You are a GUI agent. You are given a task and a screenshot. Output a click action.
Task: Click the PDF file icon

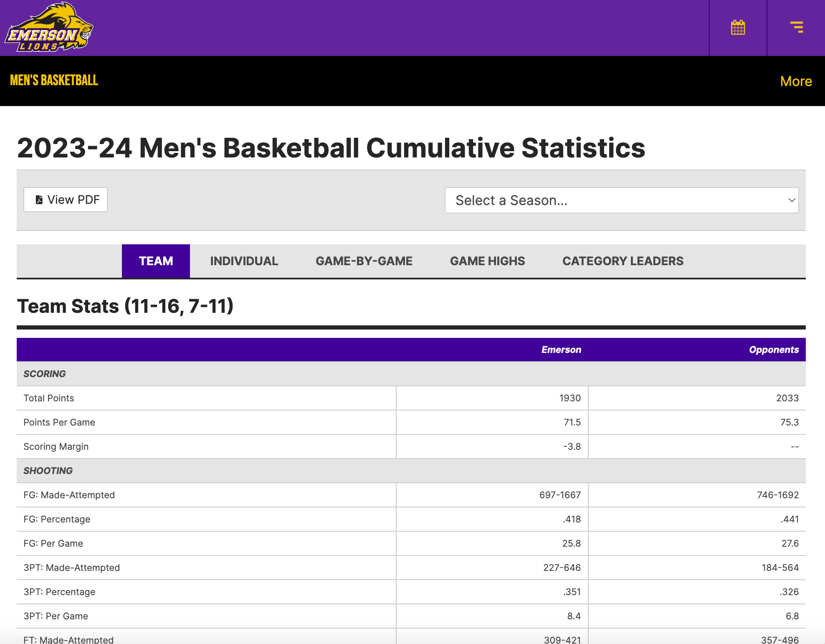point(39,200)
